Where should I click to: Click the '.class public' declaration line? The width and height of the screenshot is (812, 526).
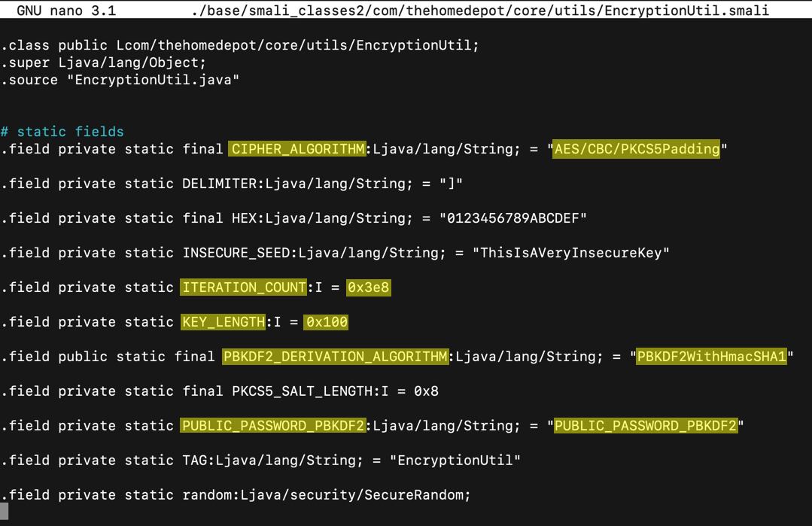[240, 45]
